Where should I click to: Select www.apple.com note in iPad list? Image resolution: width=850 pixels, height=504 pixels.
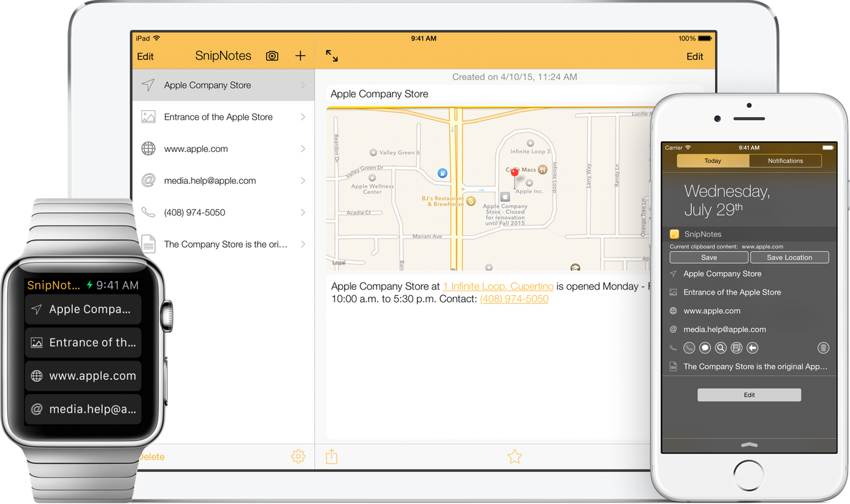point(223,149)
